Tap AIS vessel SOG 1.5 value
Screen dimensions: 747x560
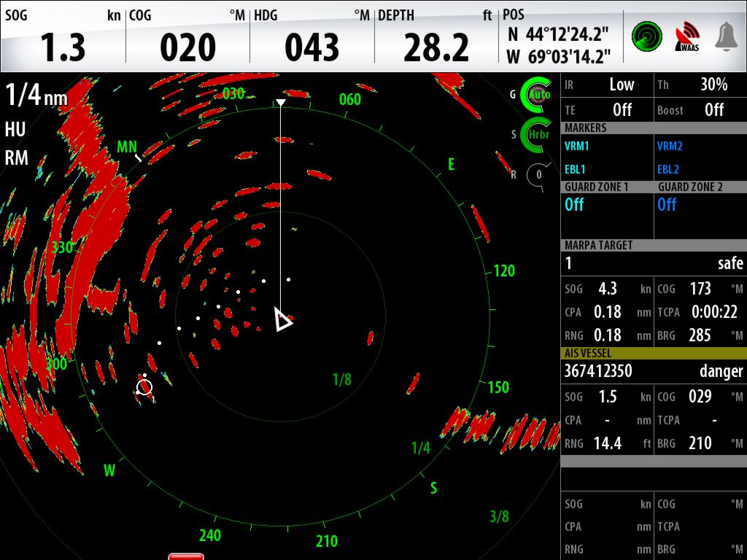(608, 397)
